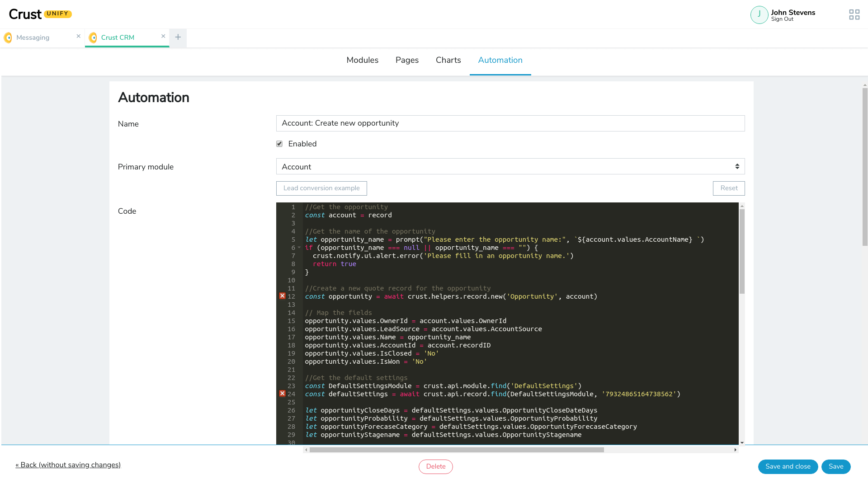Viewport: 868px width, 488px height.
Task: Close the Crust CRM tab
Action: pos(163,36)
